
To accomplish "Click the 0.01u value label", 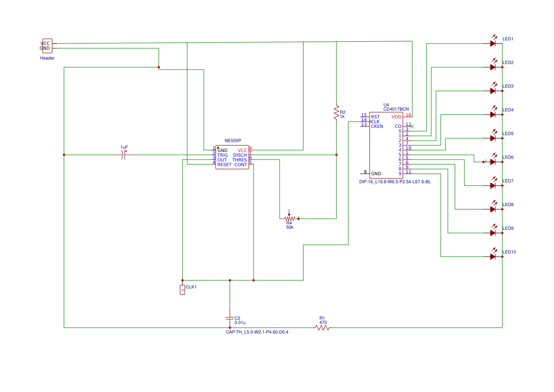I will (x=240, y=322).
